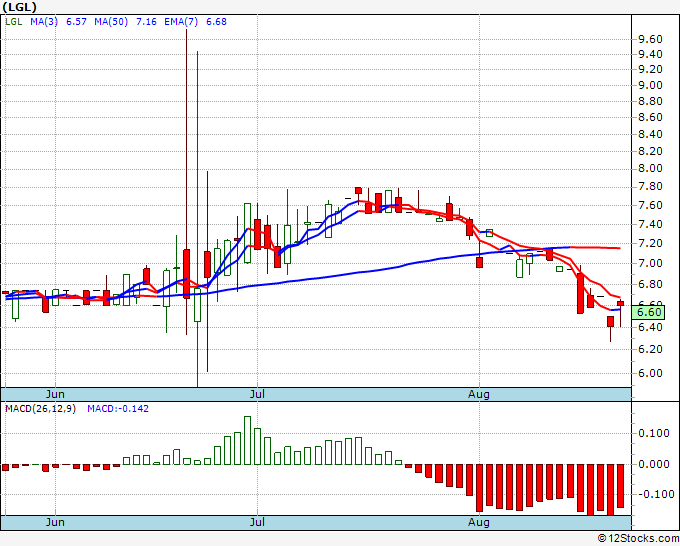Screen dimensions: 680x546
Task: Open the 12Stocks.com copyright link
Action: 637,538
